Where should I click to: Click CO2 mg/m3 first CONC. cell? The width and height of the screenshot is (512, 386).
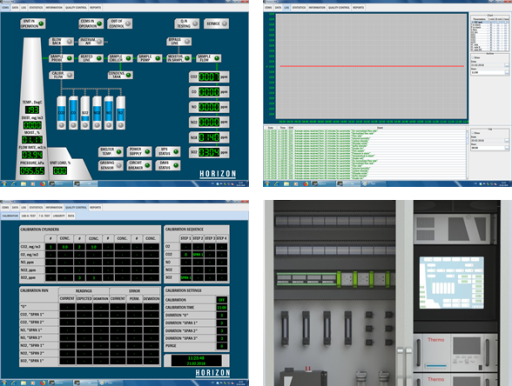pyautogui.click(x=65, y=247)
